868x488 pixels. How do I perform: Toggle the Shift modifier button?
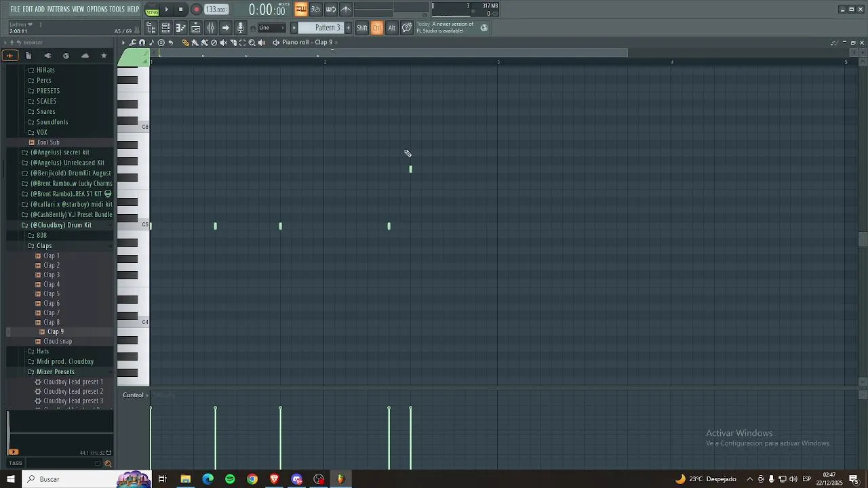pyautogui.click(x=362, y=28)
